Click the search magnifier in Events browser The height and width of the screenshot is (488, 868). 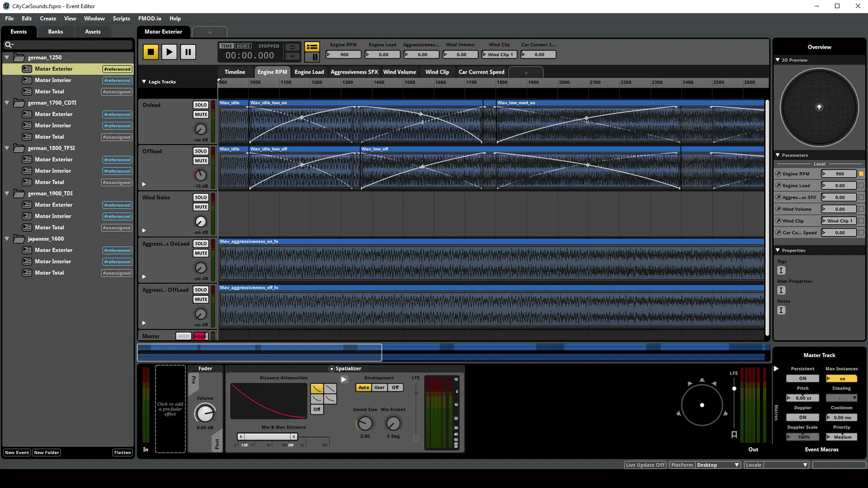[8, 45]
